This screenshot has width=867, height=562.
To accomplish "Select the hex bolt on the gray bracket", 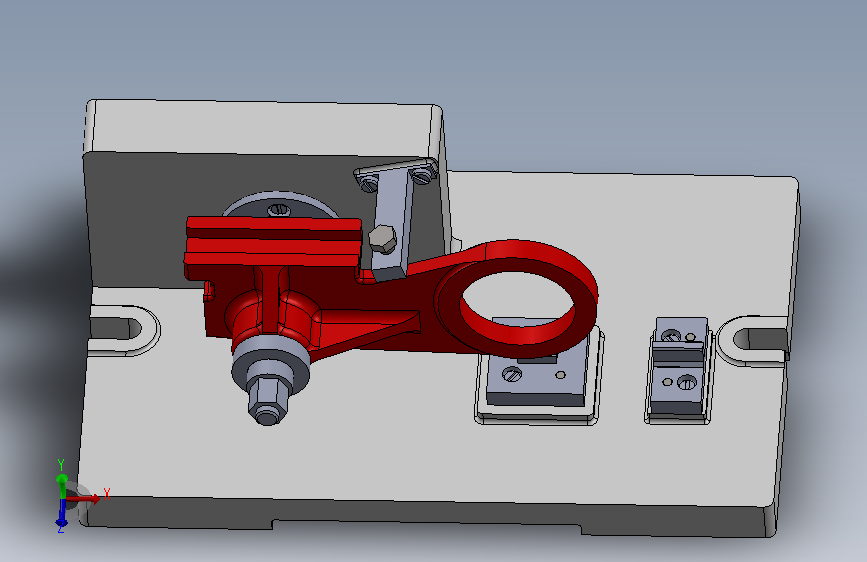I will [x=383, y=239].
